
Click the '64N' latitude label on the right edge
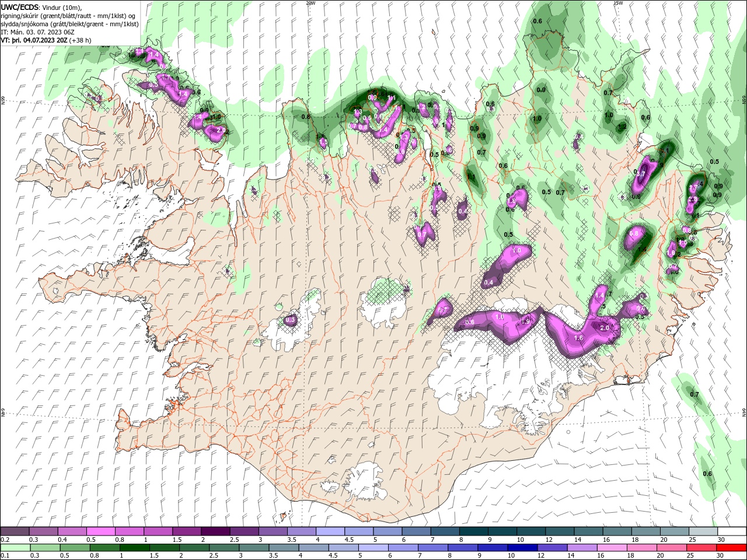click(744, 412)
